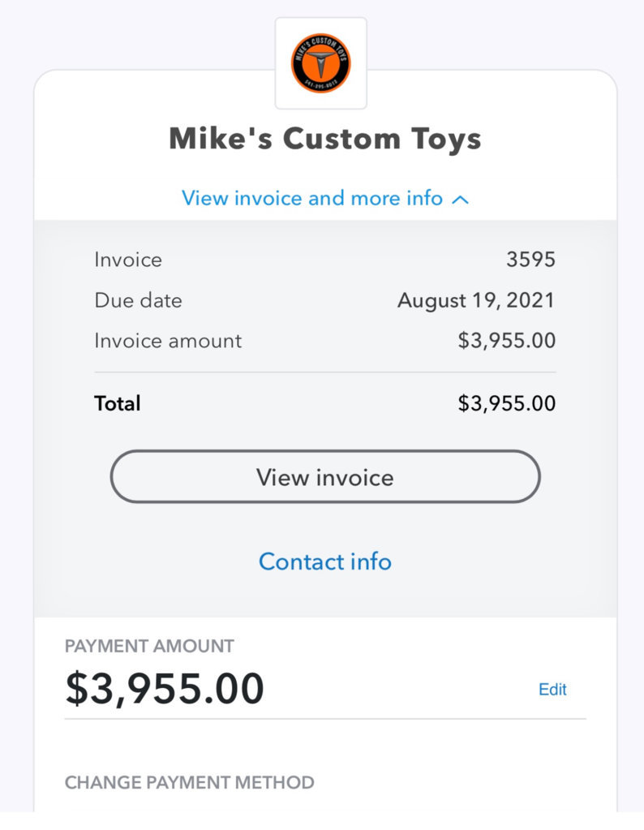644x830 pixels.
Task: Edit the payment amount
Action: point(552,689)
